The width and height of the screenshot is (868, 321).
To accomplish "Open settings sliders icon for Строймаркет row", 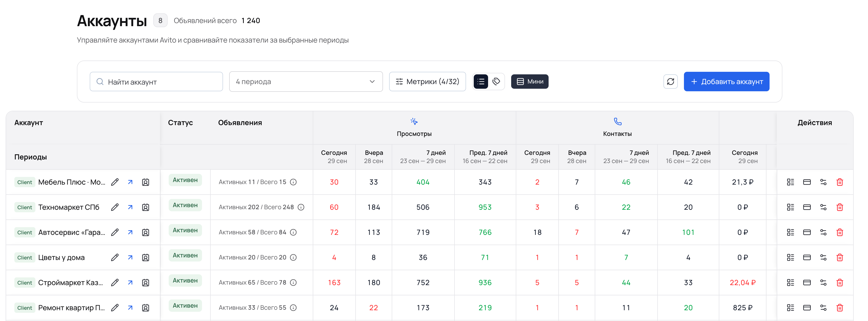I will (x=823, y=283).
